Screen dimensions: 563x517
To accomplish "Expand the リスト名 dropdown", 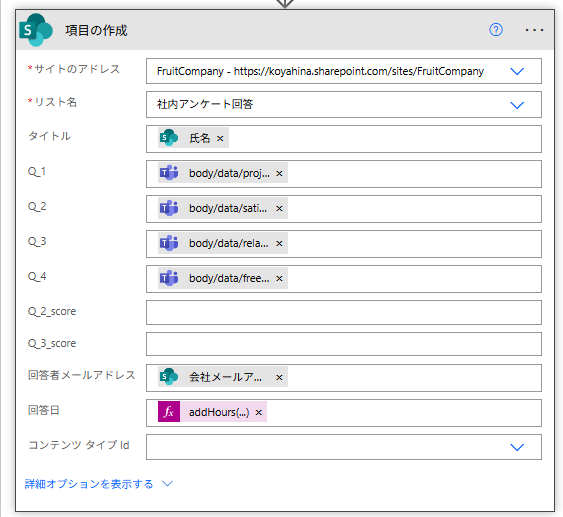I will (517, 105).
